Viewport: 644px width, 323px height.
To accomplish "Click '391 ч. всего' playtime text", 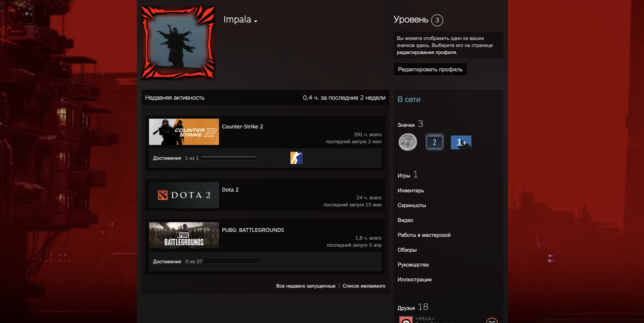I will [367, 134].
